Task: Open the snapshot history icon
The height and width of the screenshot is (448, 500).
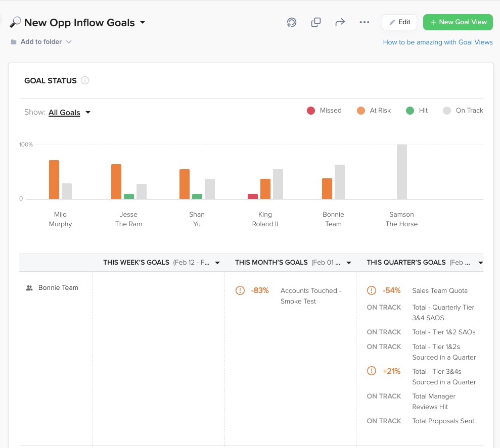Action: tap(292, 22)
